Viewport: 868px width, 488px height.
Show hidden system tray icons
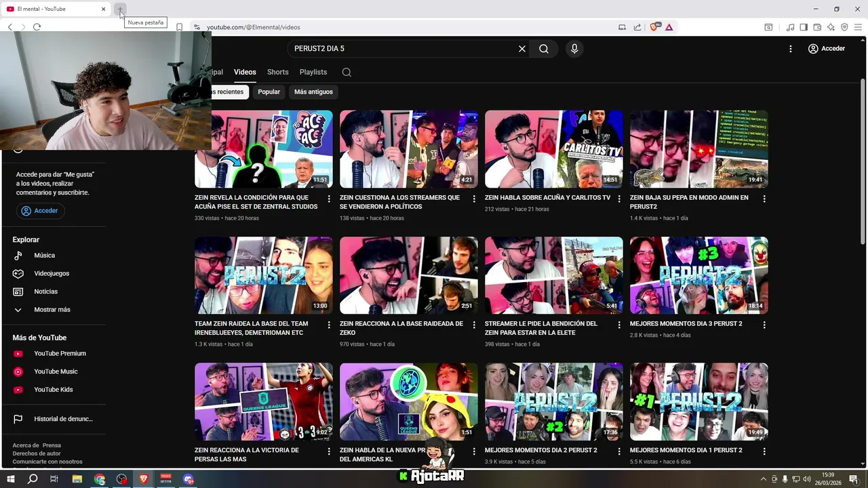point(764,479)
